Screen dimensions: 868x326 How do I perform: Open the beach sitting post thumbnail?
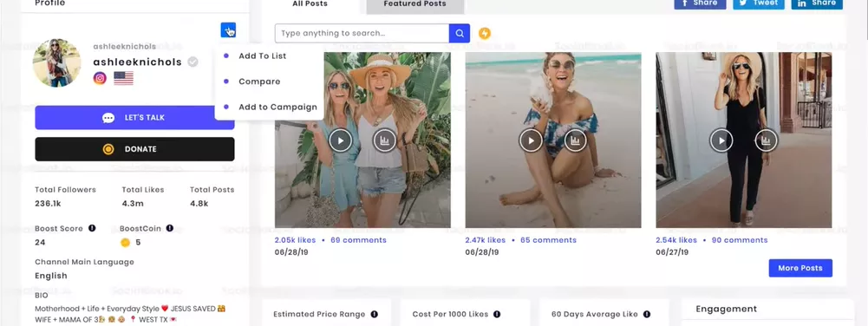[x=553, y=140]
